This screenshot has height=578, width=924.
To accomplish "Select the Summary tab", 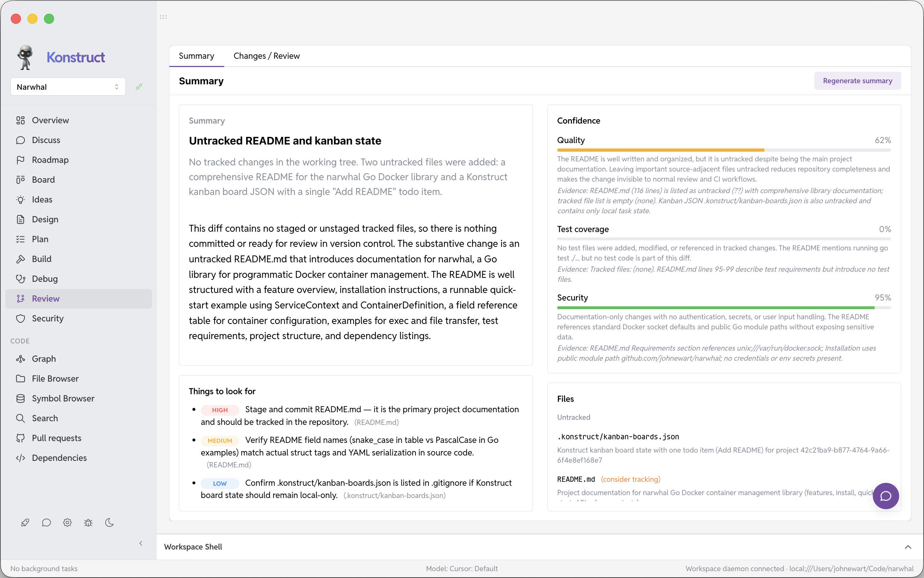I will point(196,56).
